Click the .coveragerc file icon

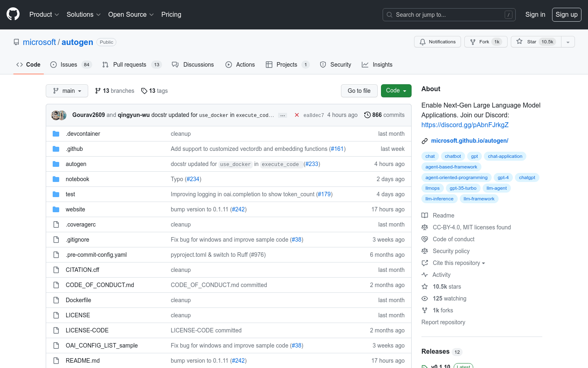coord(56,224)
